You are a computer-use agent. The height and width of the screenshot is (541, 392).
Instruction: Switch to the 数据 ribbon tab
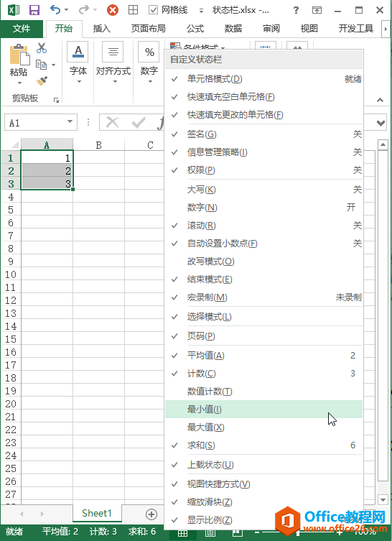233,28
